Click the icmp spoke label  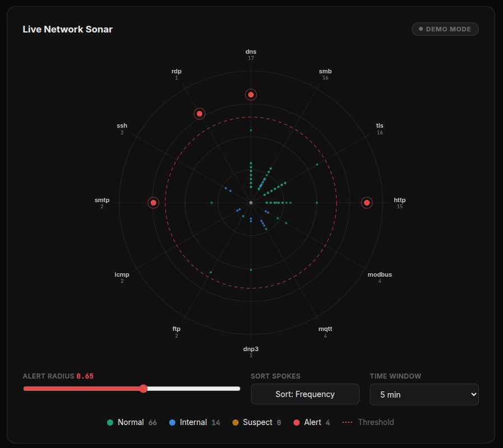tap(122, 274)
